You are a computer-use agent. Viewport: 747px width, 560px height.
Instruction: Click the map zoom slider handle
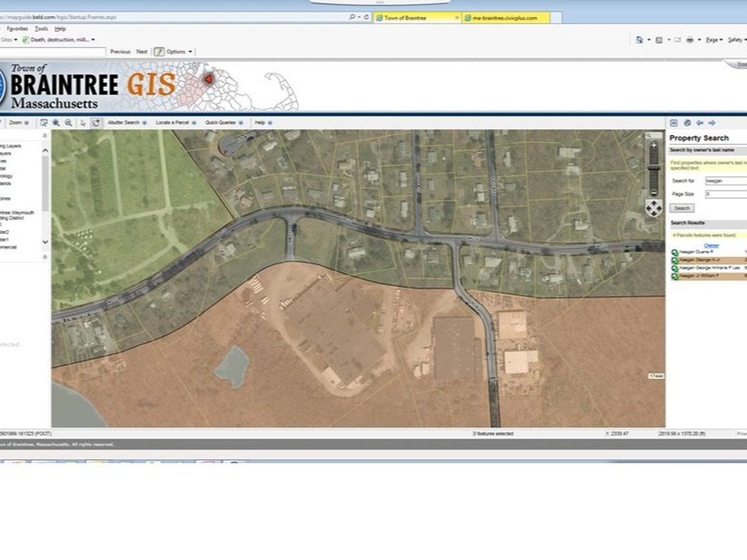point(653,166)
